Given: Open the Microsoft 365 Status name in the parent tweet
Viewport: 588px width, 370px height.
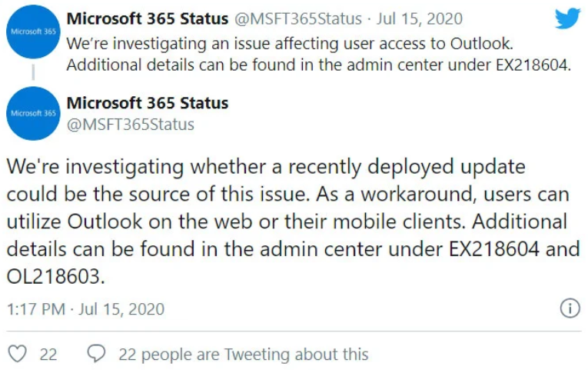Looking at the screenshot, I should (148, 18).
